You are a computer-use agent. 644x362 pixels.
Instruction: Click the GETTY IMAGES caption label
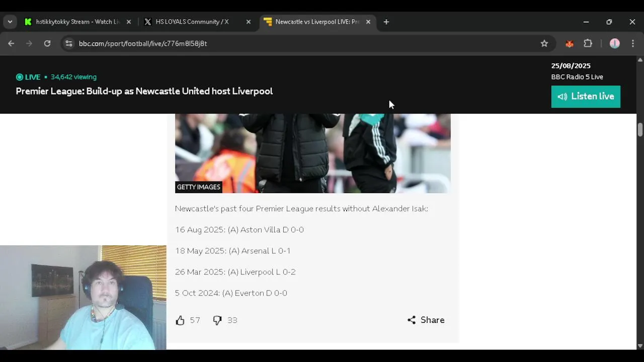point(199,187)
